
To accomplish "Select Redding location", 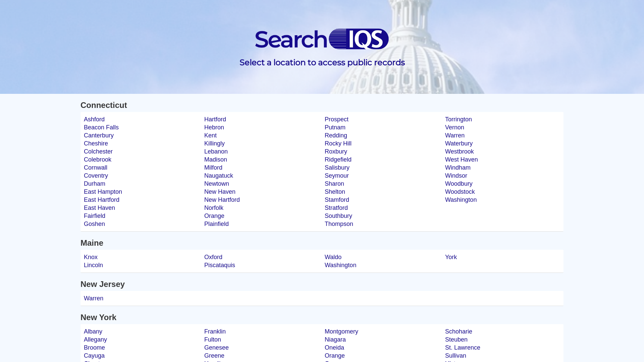I will 336,135.
